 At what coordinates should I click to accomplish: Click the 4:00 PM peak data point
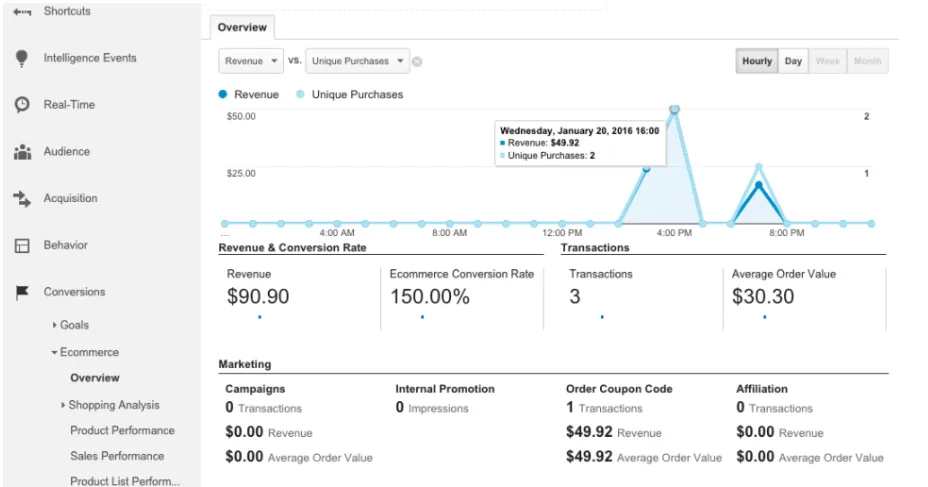[674, 109]
